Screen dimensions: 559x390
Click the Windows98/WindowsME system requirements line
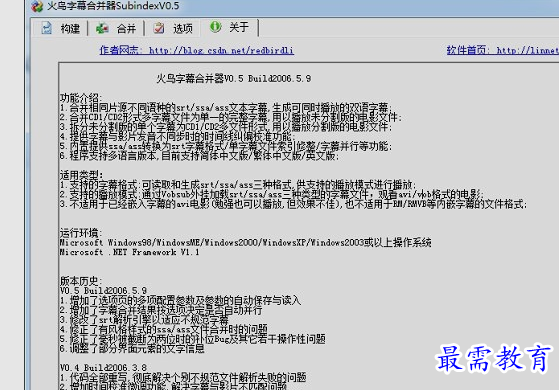tap(246, 242)
